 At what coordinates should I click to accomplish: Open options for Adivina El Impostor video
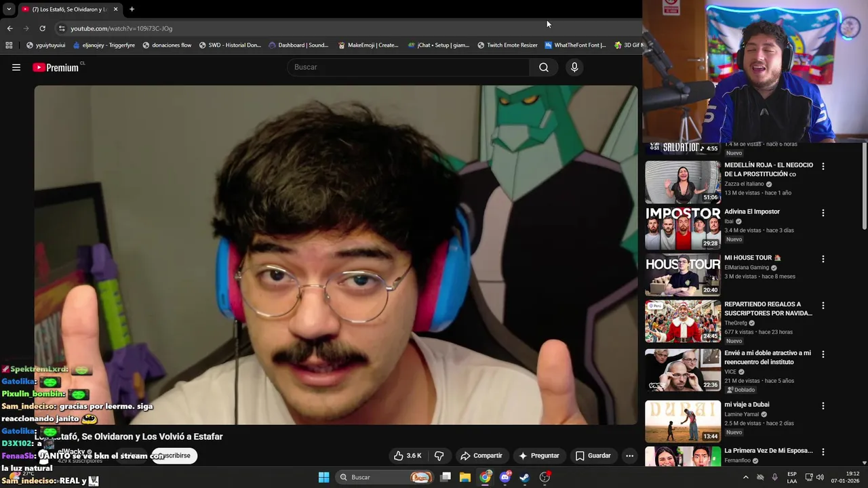coord(823,213)
